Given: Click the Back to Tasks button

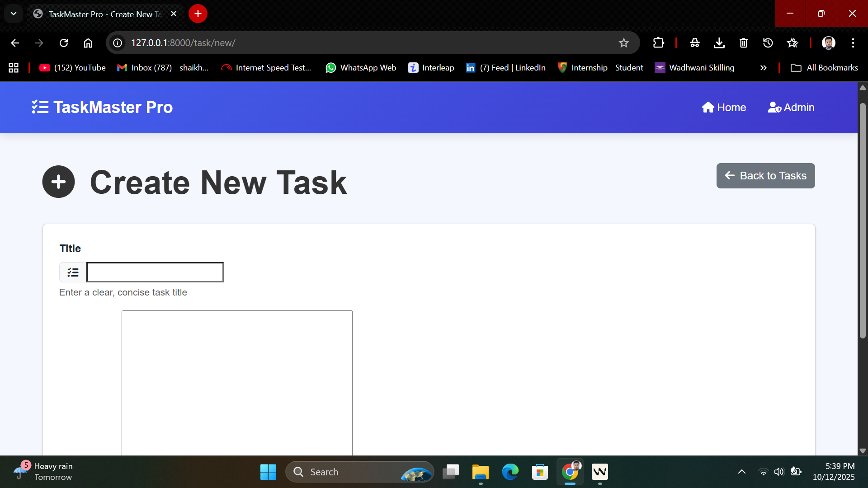Looking at the screenshot, I should point(765,176).
